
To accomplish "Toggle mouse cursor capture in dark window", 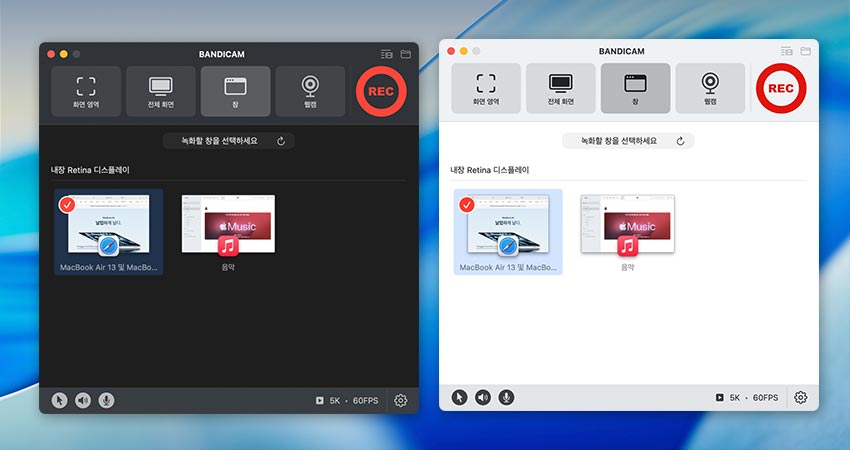I will click(59, 400).
